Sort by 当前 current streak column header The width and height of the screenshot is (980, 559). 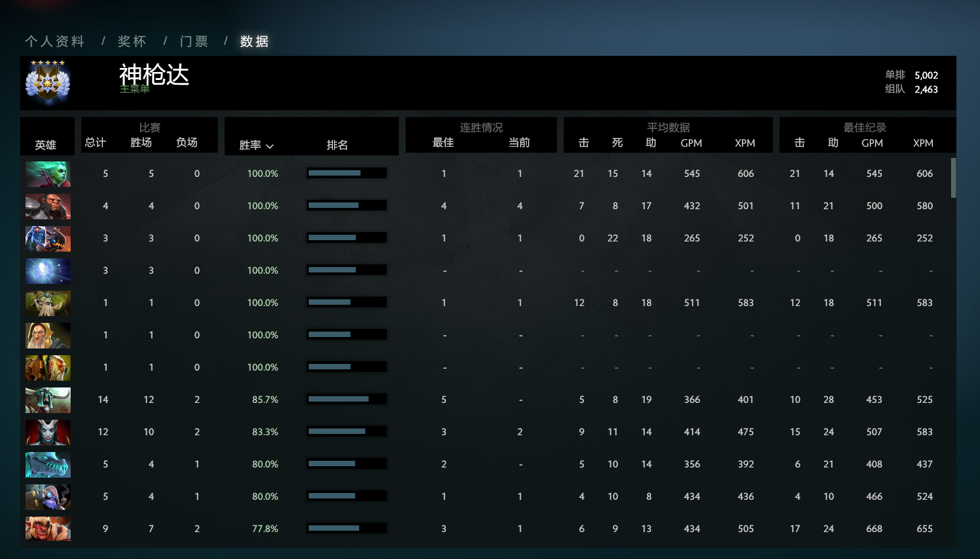point(519,142)
